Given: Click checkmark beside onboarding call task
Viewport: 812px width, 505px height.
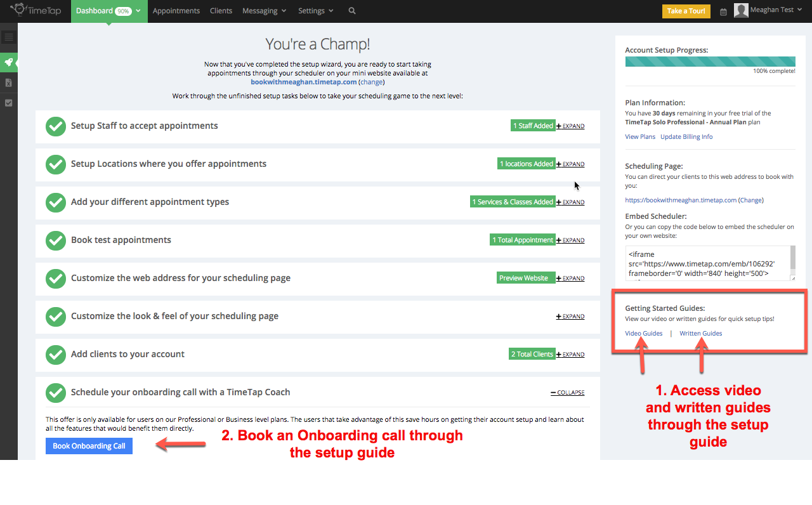Looking at the screenshot, I should pyautogui.click(x=56, y=393).
